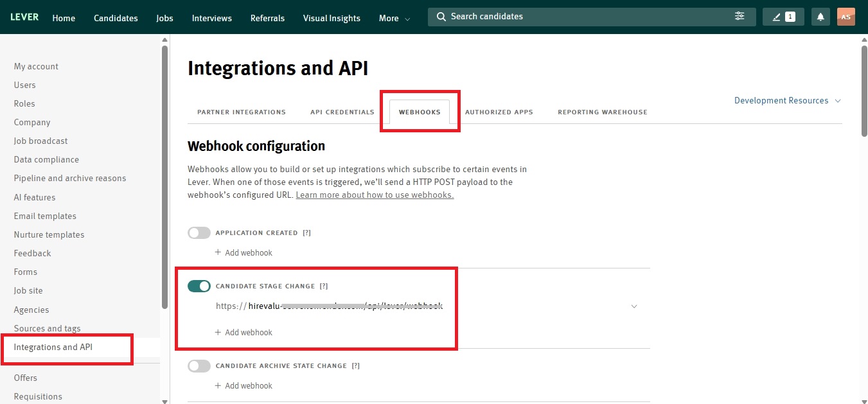The height and width of the screenshot is (404, 868).
Task: Click the sidebar vertical scrollbar
Action: (165, 177)
